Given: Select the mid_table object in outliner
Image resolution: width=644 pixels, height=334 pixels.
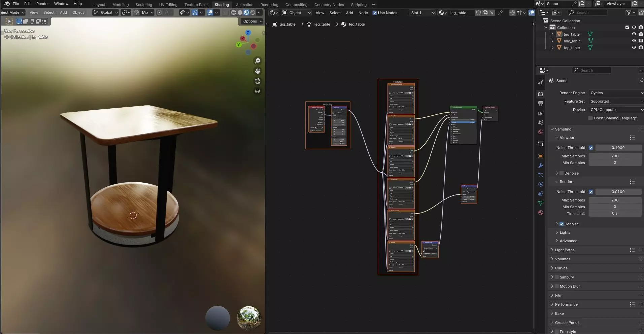Looking at the screenshot, I should coord(572,41).
